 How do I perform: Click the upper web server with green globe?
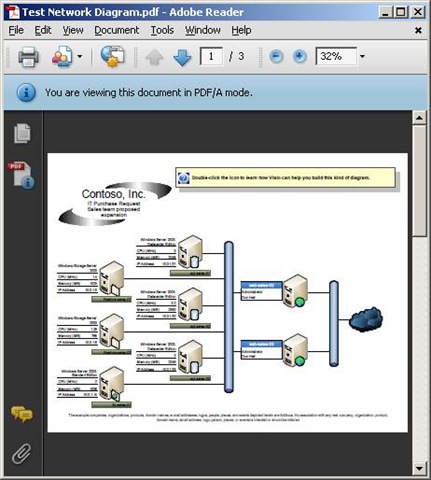(295, 291)
